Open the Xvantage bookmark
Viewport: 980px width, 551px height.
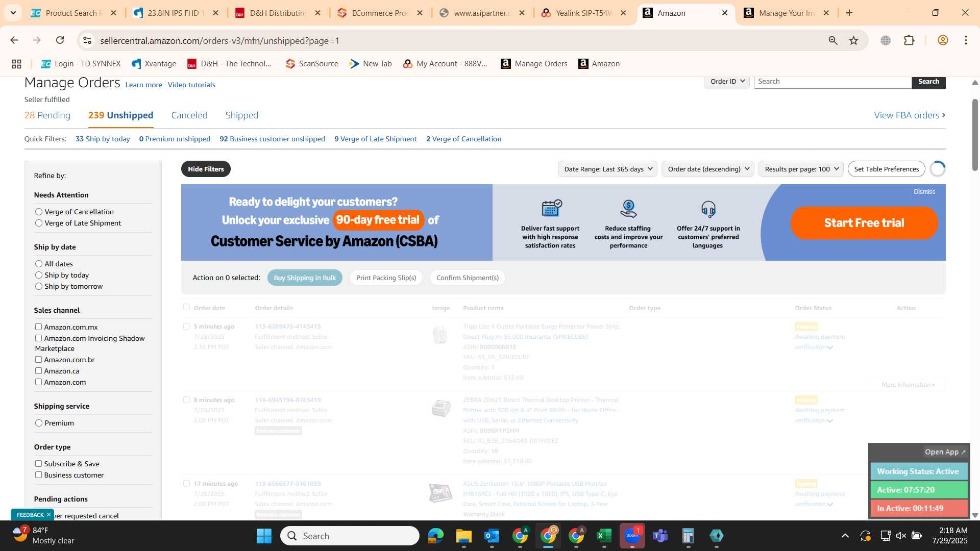154,64
